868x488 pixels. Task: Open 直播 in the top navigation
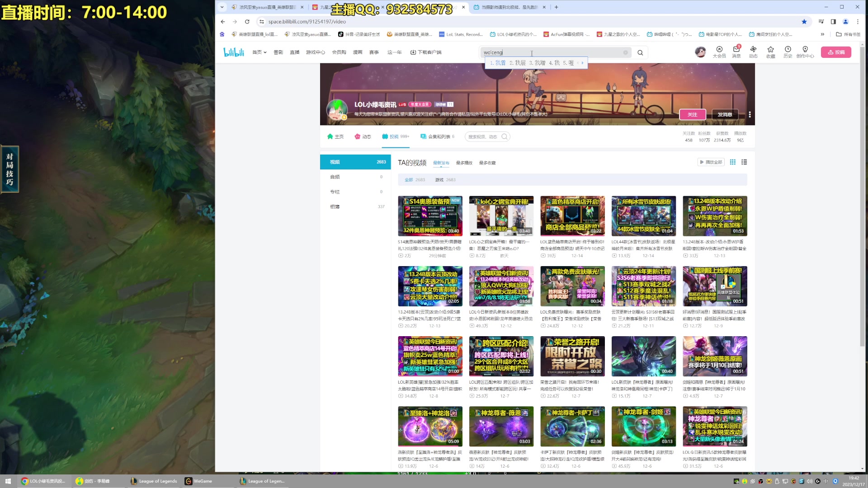(295, 52)
